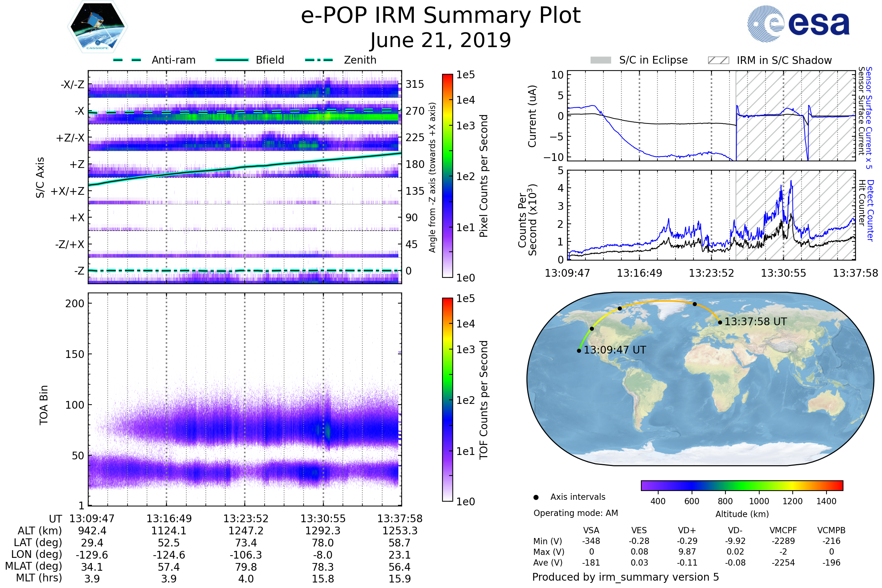Screen dimensions: 882x588
Task: Click the TOF Counts per Second colorbar
Action: coord(447,399)
